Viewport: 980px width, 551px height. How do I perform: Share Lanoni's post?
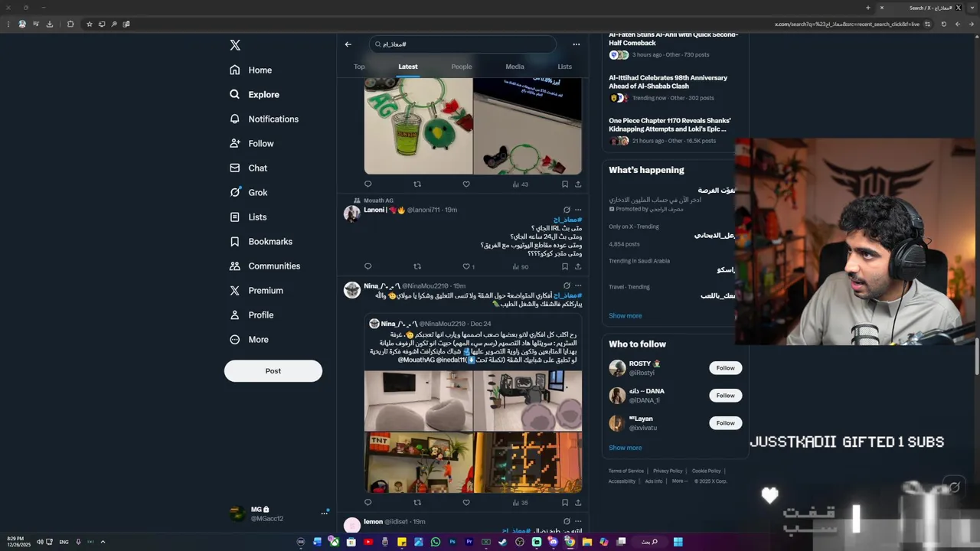tap(578, 266)
